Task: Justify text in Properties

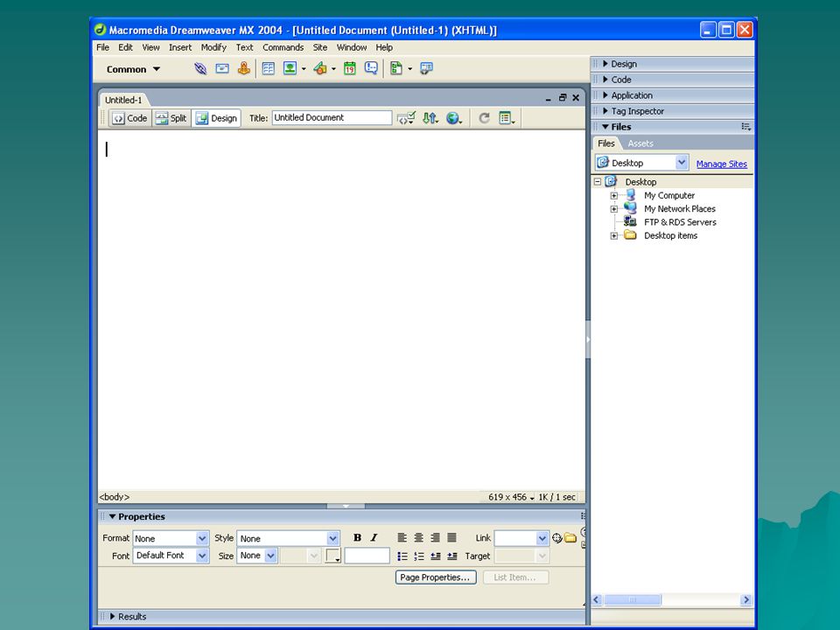Action: [x=451, y=537]
